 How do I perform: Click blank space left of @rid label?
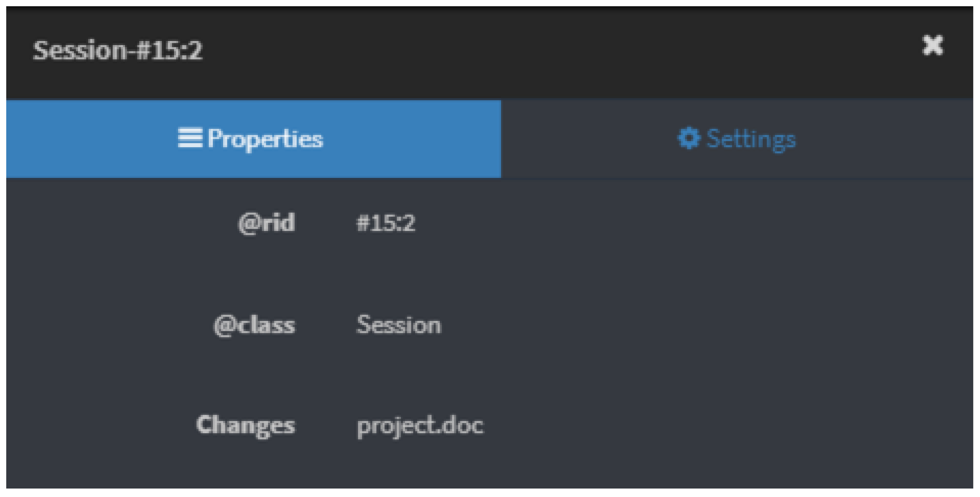112,222
